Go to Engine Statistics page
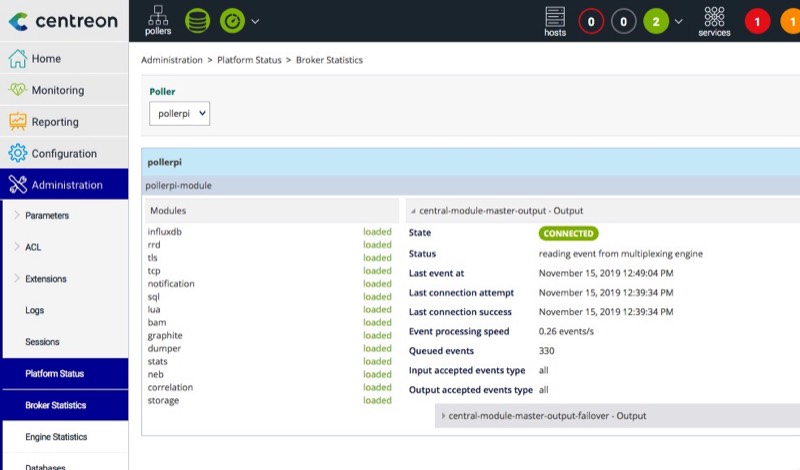800x470 pixels. [56, 437]
